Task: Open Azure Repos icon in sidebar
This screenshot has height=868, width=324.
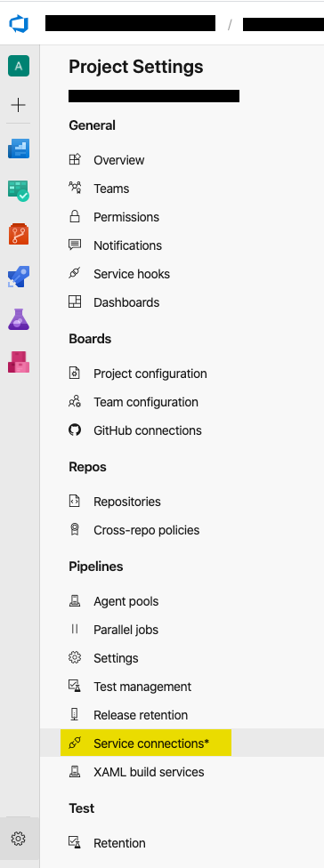Action: tap(19, 234)
